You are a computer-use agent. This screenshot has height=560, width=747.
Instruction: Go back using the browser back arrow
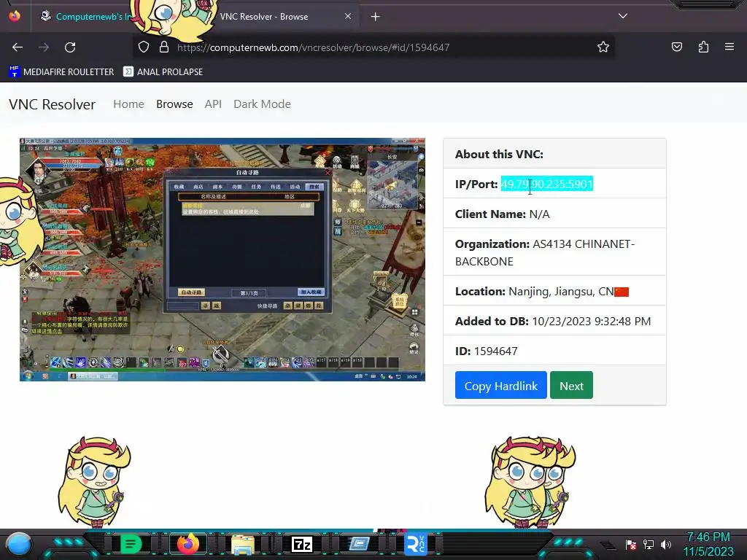click(x=18, y=47)
